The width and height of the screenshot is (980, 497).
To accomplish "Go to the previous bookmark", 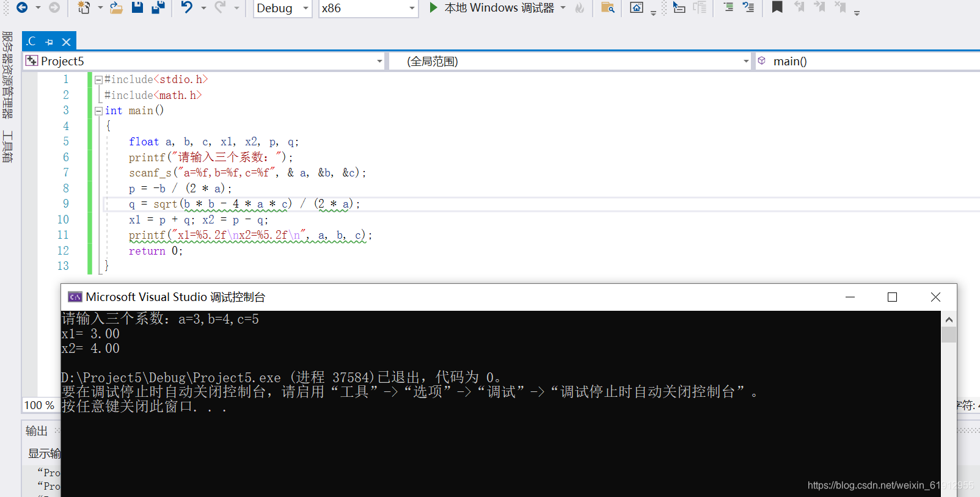I will [799, 7].
